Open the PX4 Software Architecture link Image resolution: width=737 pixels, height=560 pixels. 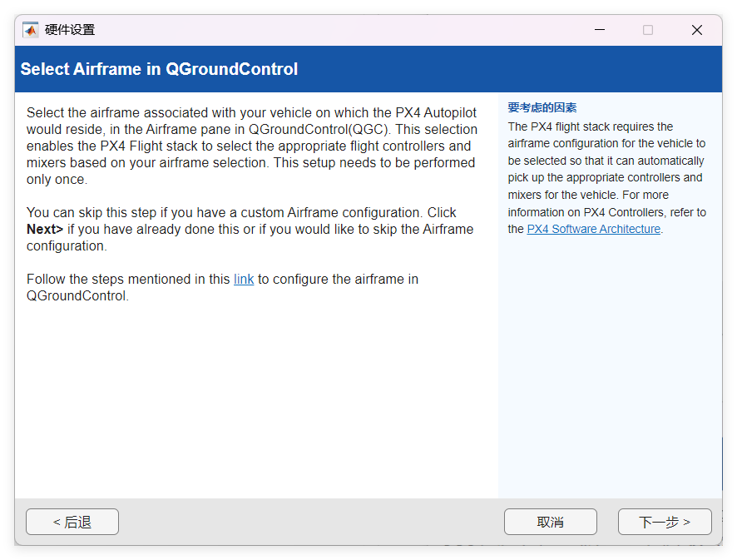[x=594, y=229]
